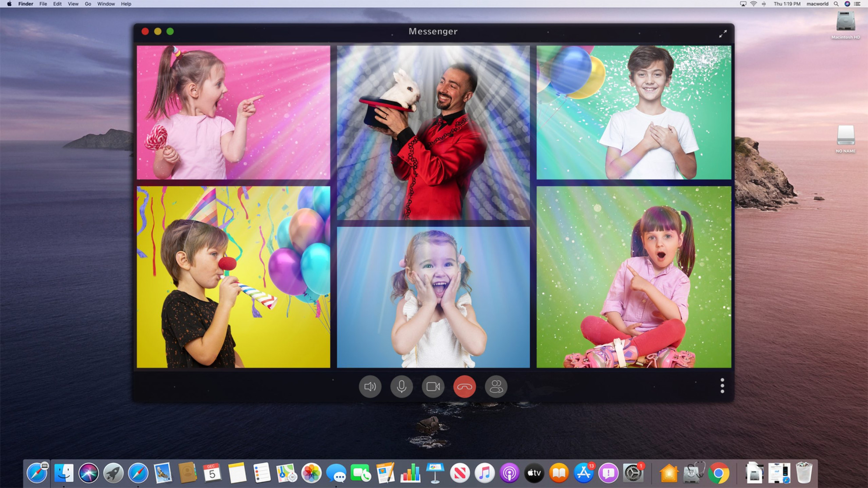End the call with the red hang-up button
This screenshot has height=488, width=868.
[x=465, y=386]
